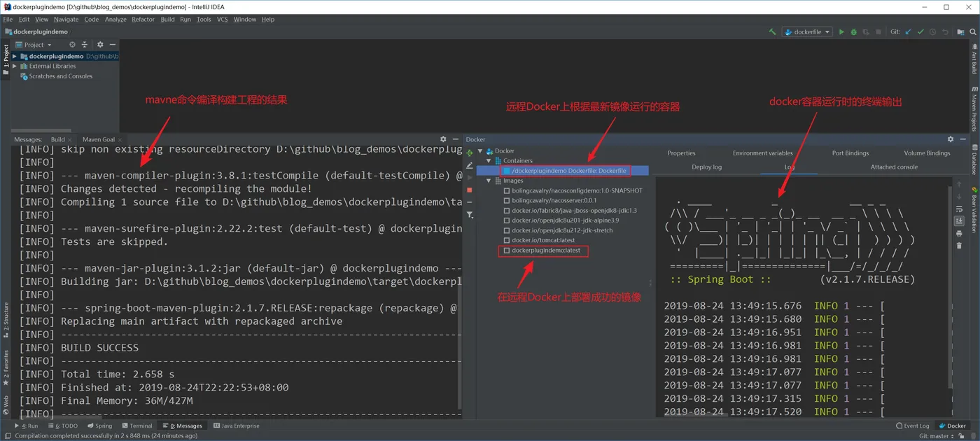
Task: Click the green Build Project hammer icon
Action: 772,31
